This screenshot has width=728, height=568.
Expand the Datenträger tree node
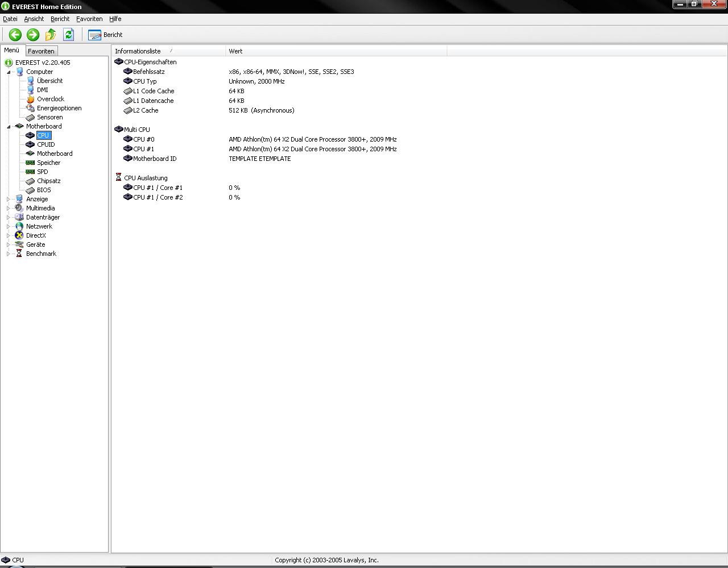pyautogui.click(x=9, y=218)
